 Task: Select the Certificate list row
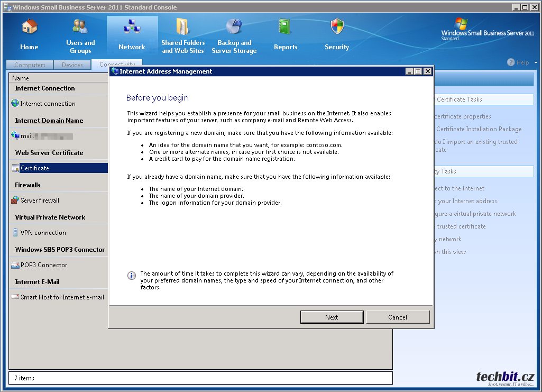click(35, 168)
